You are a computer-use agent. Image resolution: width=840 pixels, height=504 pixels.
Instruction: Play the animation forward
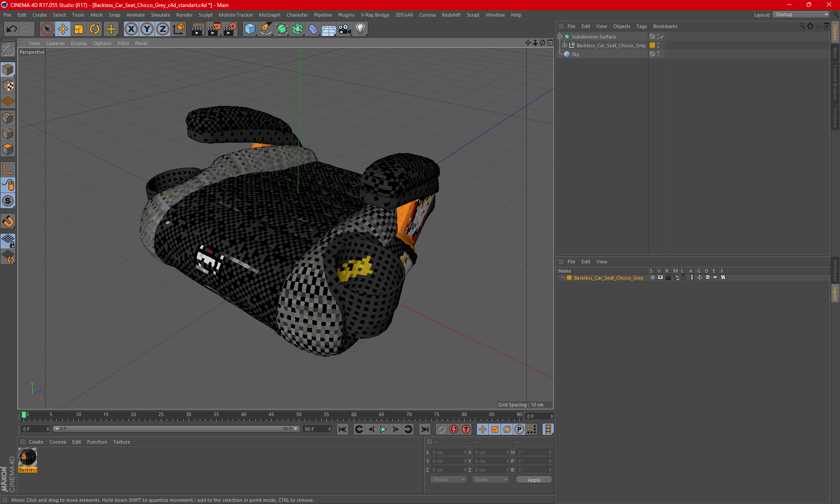tap(383, 429)
